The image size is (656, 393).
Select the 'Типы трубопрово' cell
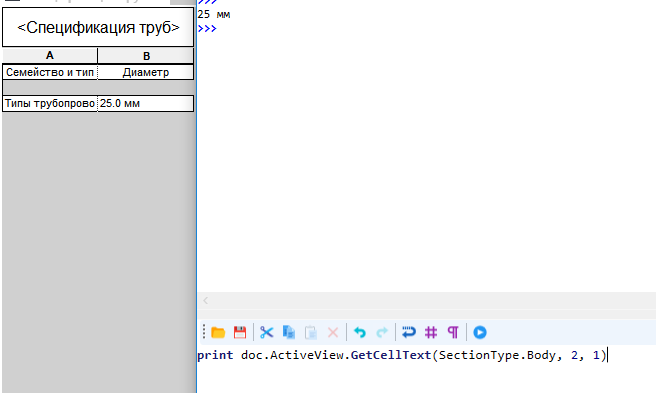click(x=50, y=103)
